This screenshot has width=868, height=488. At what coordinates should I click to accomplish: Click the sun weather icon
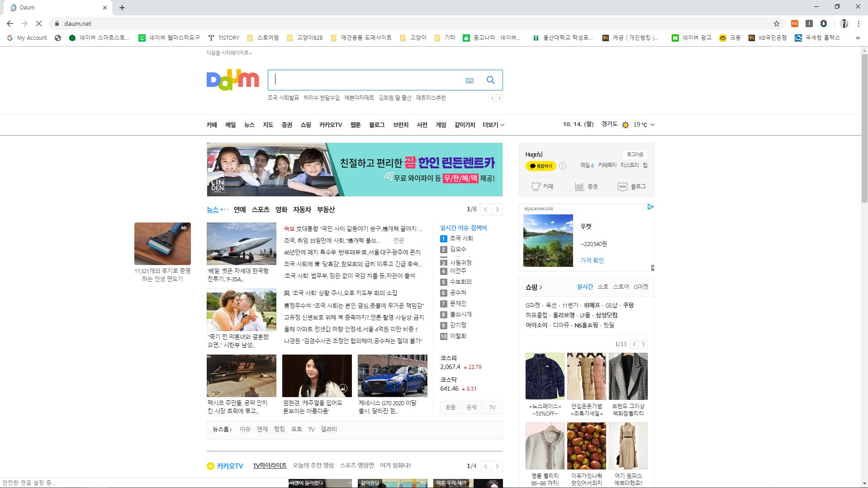tap(626, 125)
